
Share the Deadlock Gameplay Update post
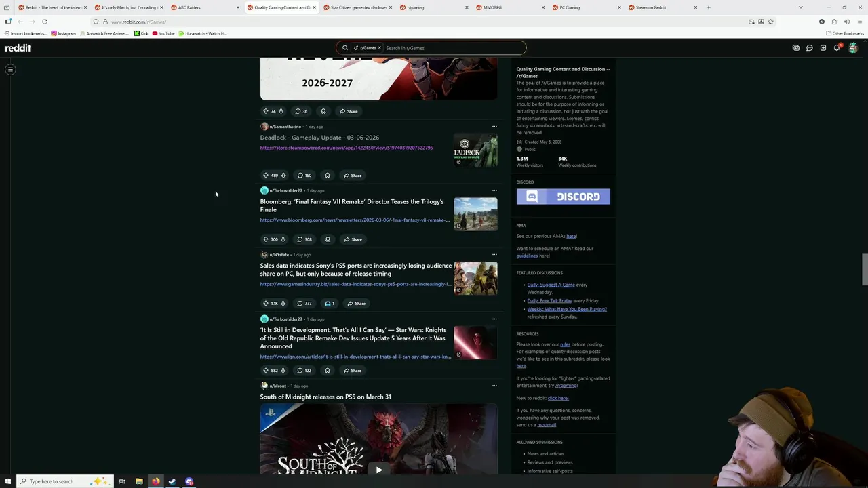pyautogui.click(x=353, y=176)
